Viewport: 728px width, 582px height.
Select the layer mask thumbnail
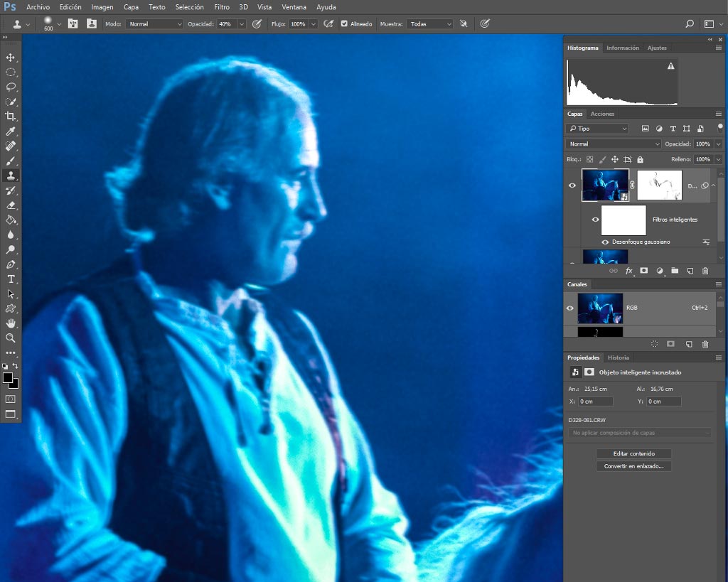coord(659,185)
